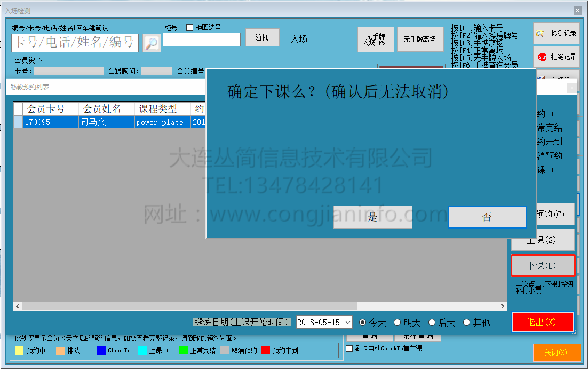Click the green 正常完结 legend swatch

184,350
